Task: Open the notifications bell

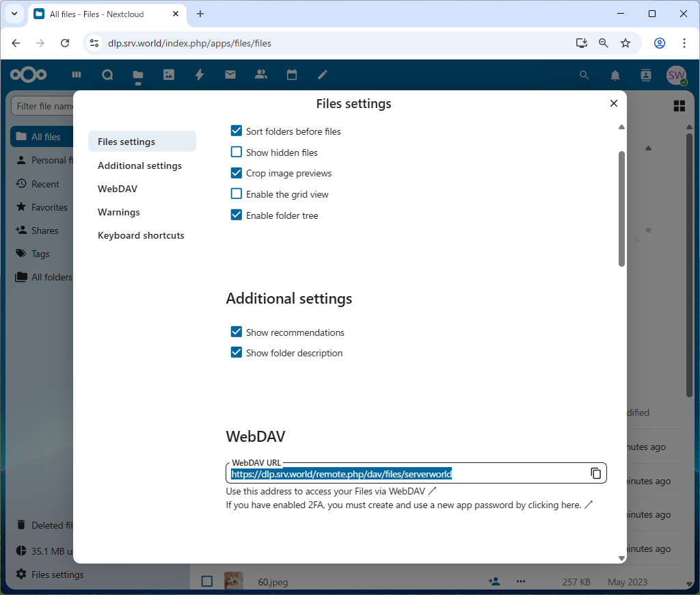Action: click(x=615, y=75)
